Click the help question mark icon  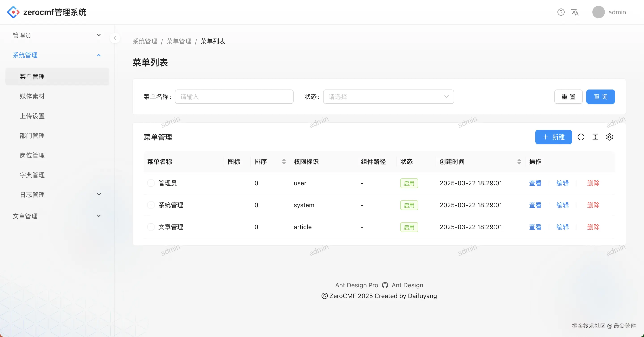[561, 12]
